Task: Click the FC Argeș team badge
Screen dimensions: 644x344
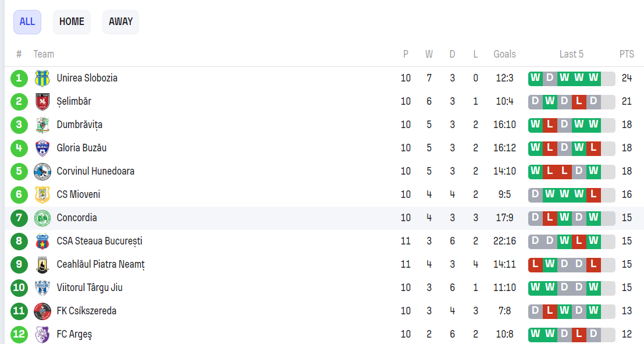Action: click(42, 334)
